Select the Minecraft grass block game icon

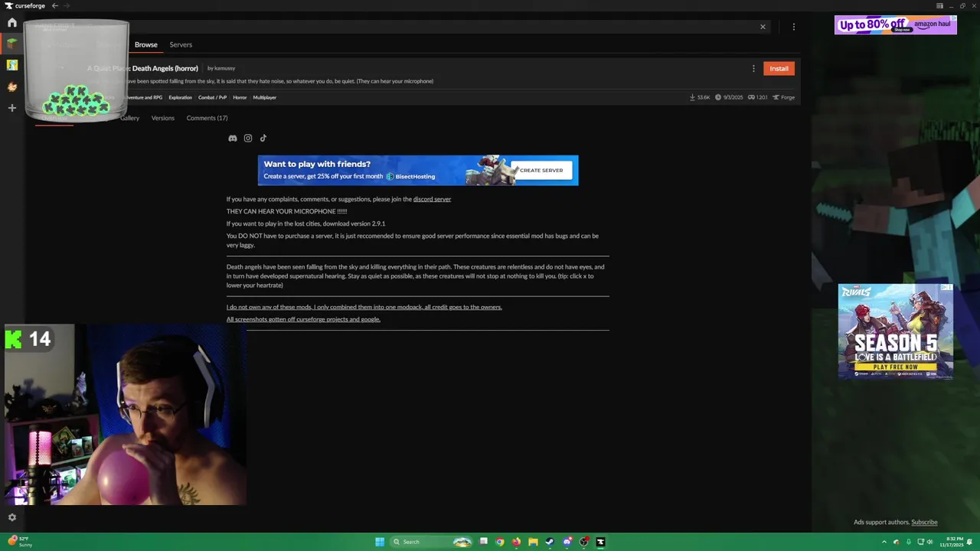(12, 44)
